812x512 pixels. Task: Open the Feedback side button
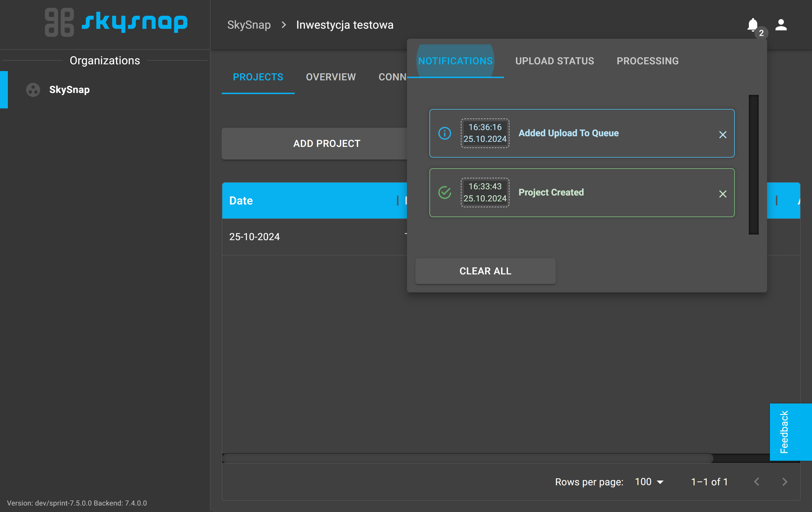tap(790, 432)
